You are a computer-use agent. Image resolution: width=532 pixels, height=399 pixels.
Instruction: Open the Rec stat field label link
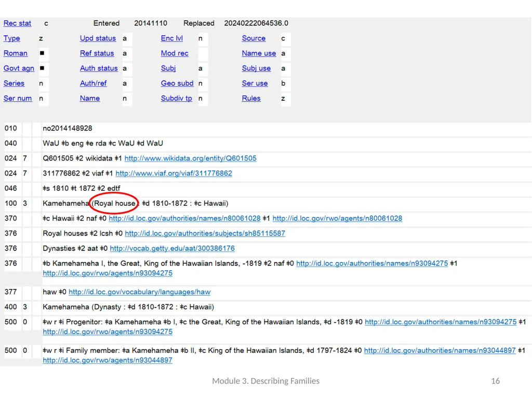(x=17, y=23)
